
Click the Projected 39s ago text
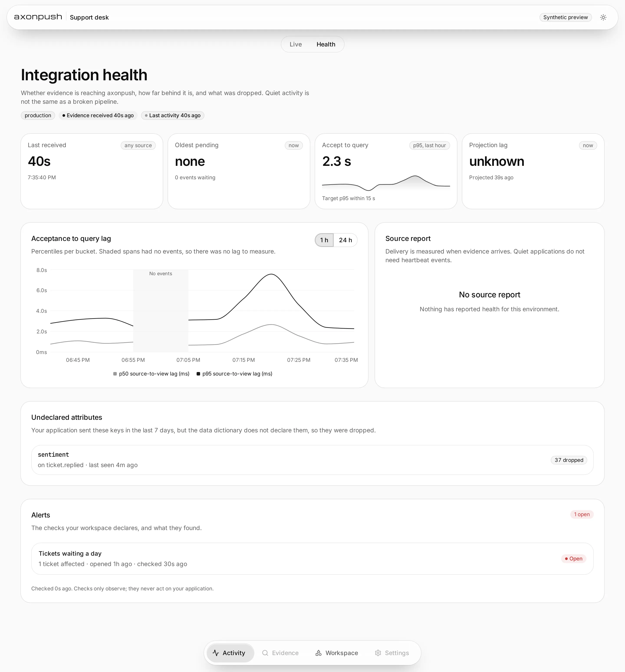pyautogui.click(x=491, y=178)
